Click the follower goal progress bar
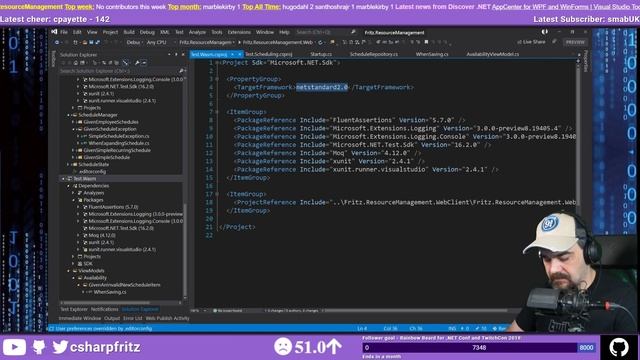Image resolution: width=640 pixels, height=360 pixels. [478, 348]
